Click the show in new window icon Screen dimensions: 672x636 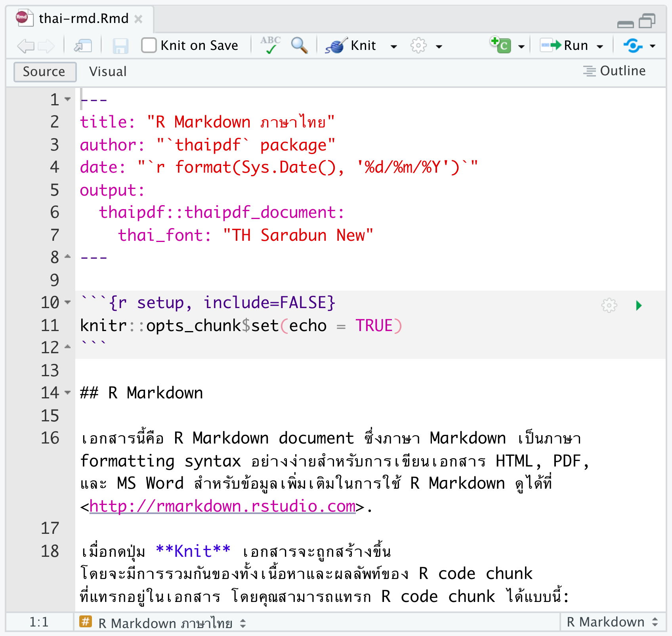click(83, 46)
